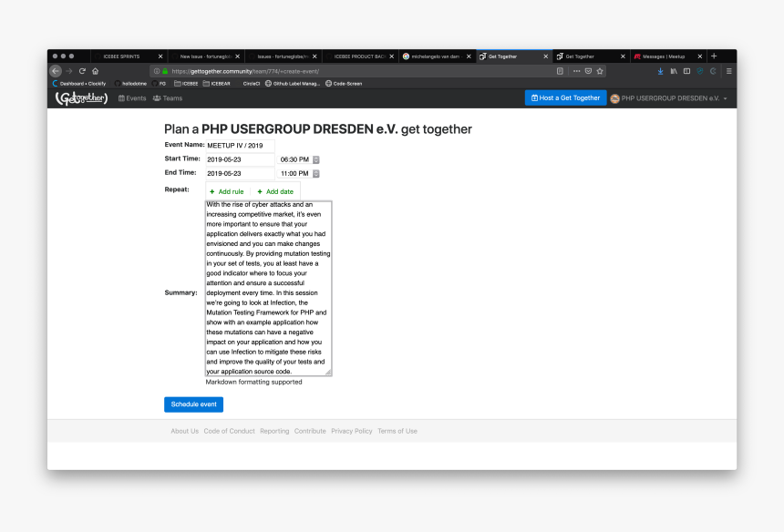
Task: Open the FG GitHub bookmark
Action: click(159, 84)
